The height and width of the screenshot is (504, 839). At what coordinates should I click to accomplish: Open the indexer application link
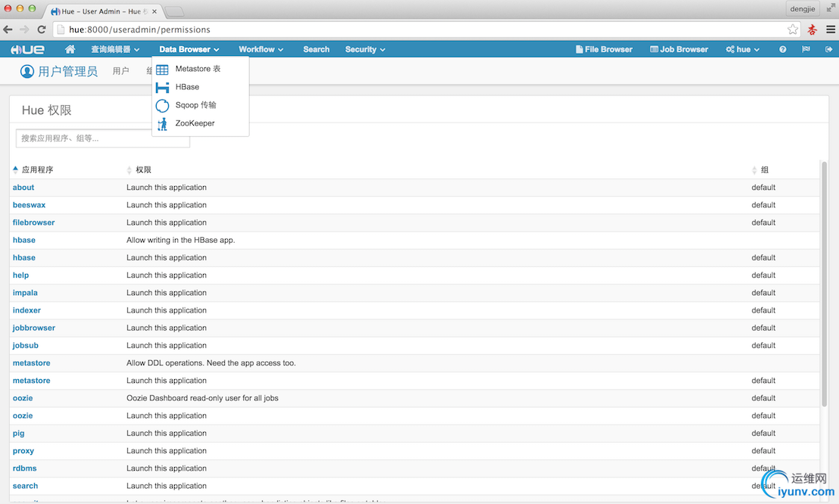pyautogui.click(x=27, y=310)
